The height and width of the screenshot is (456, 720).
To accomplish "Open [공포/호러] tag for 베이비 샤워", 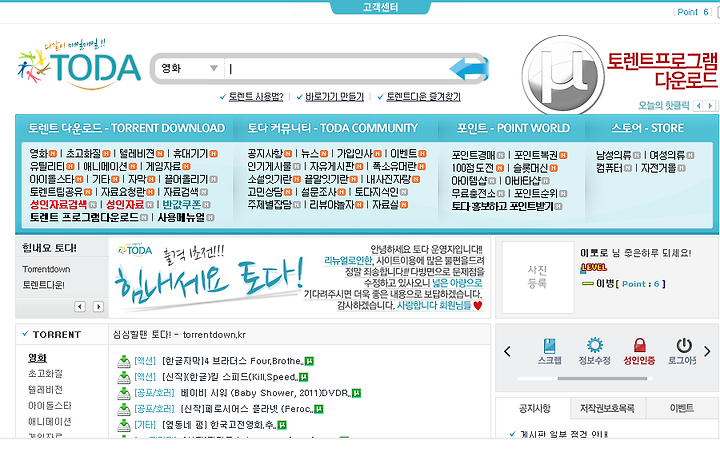I will coord(154,394).
